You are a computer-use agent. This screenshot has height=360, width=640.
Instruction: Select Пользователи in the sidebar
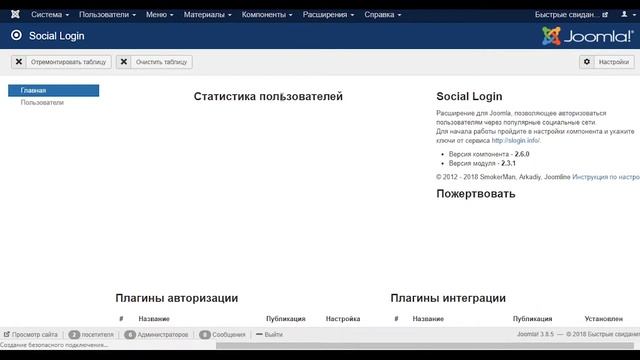click(x=42, y=102)
